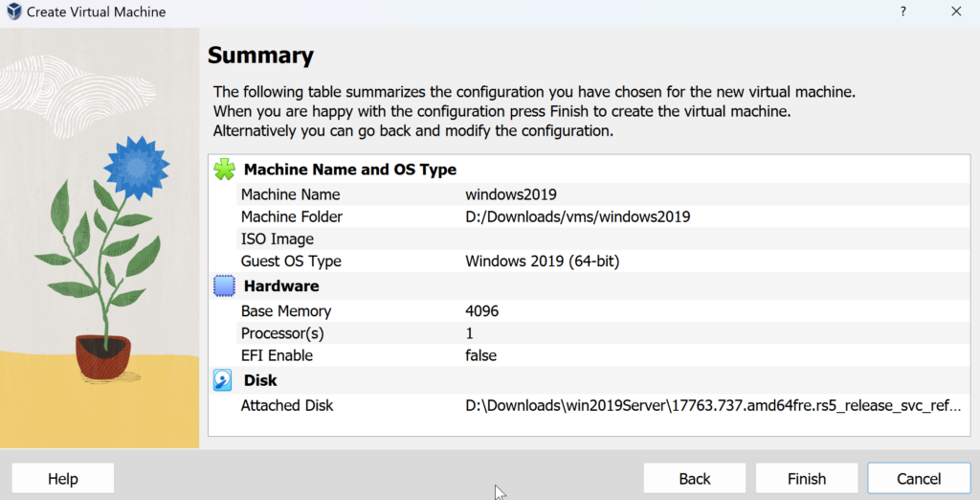Click the 'EFI Enable' label

[277, 355]
